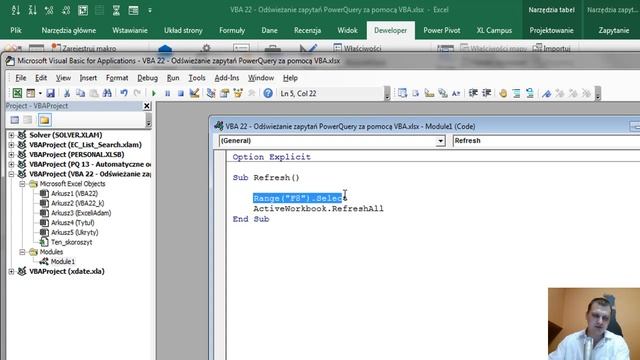Click the Find binoculars icon
The width and height of the screenshot is (640, 360).
coord(107,93)
